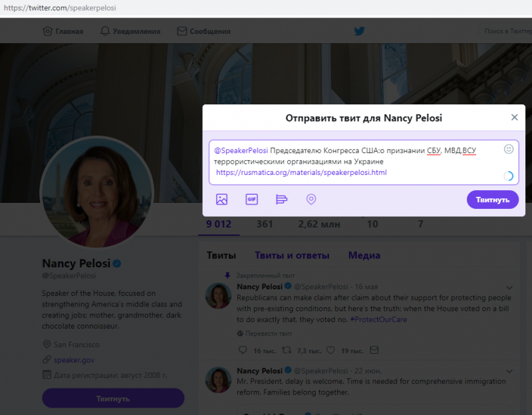
Task: Select the 10 likes count
Action: click(372, 224)
